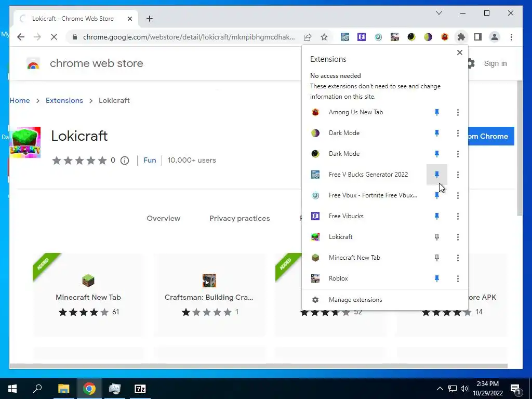Click Roblox extension toolbar icon
Screen dimensions: 532x399
click(x=395, y=37)
